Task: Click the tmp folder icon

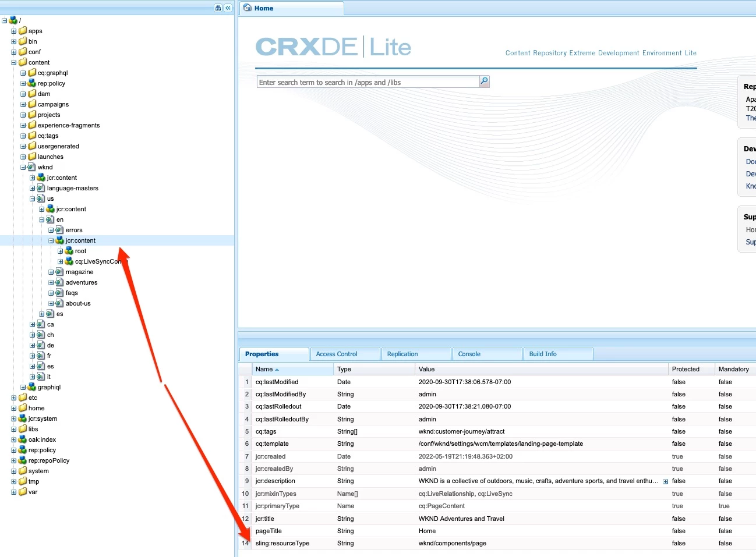Action: (23, 481)
